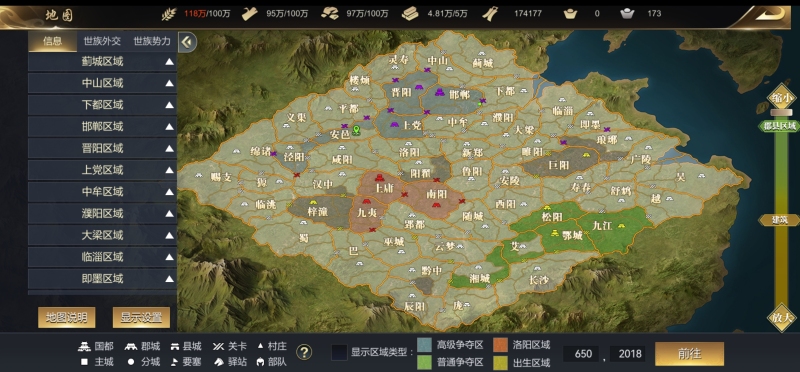The width and height of the screenshot is (800, 372).
Task: Click the 前往 go button
Action: (689, 354)
